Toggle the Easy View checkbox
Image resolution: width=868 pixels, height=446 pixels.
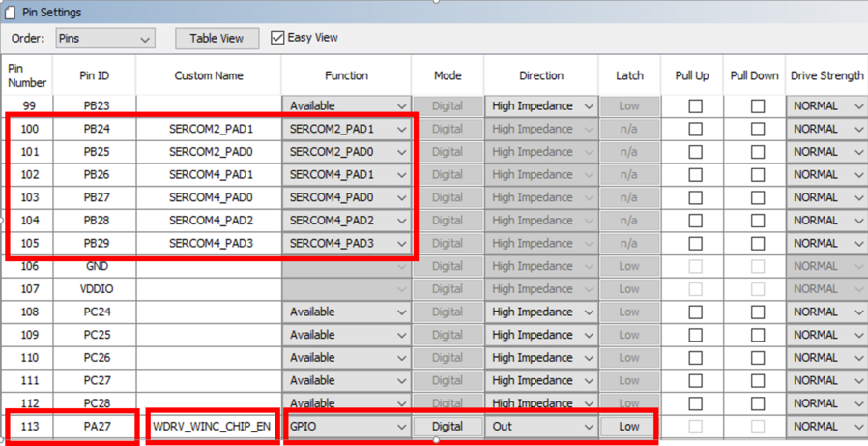coord(278,38)
